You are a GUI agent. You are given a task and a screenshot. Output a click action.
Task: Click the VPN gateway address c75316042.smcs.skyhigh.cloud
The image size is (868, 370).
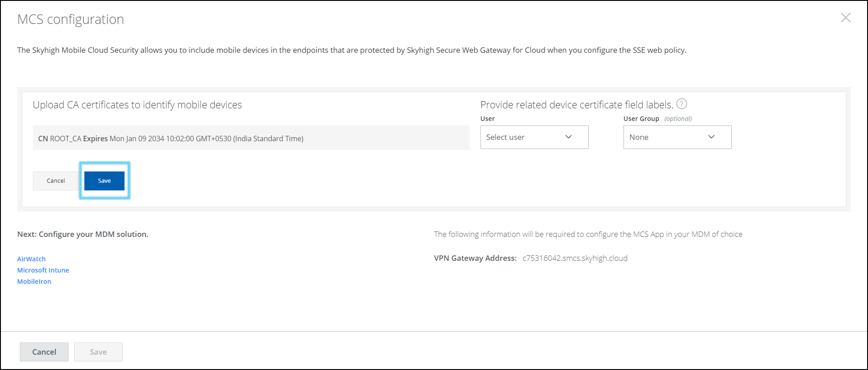coord(575,258)
